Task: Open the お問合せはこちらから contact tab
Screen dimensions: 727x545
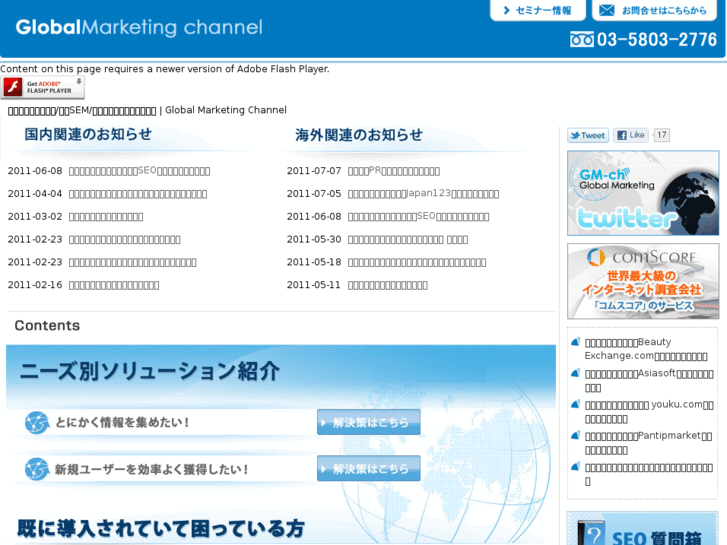Action: pos(654,10)
